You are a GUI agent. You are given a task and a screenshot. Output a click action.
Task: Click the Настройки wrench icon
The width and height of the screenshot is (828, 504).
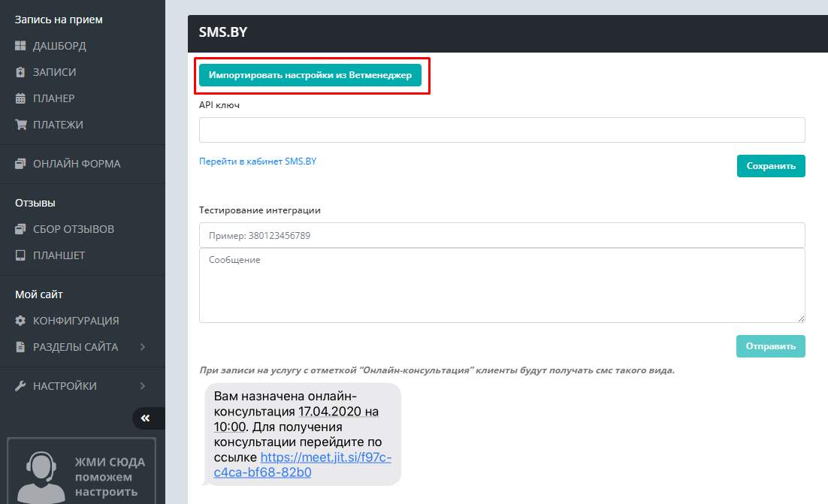click(20, 386)
